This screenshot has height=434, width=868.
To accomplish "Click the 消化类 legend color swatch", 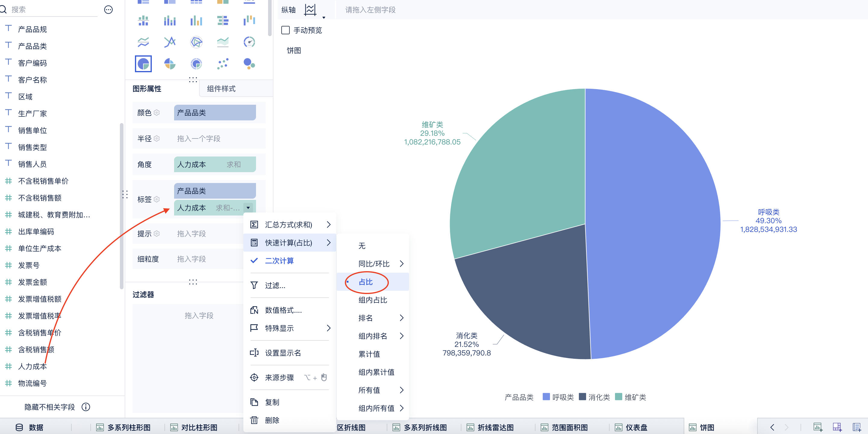I will pos(582,397).
